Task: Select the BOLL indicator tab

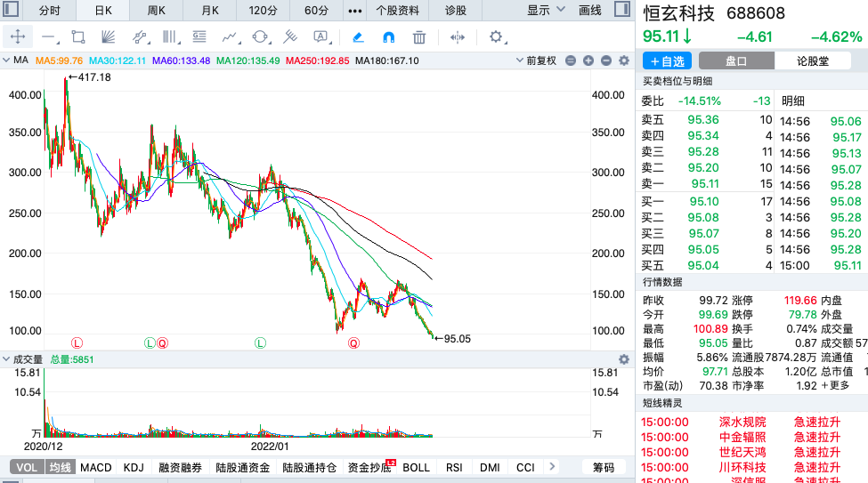Action: [417, 468]
